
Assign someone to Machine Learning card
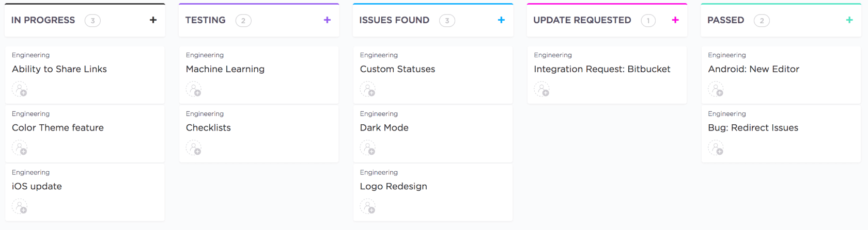(194, 90)
